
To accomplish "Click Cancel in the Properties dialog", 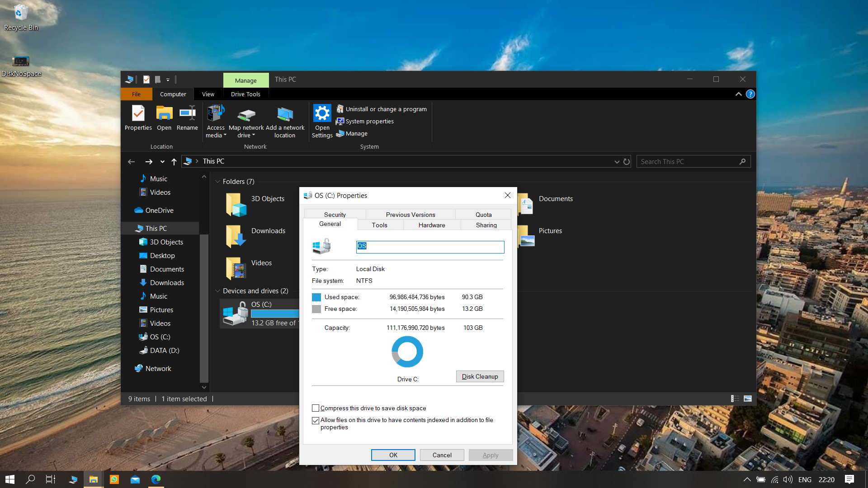I will (x=442, y=455).
